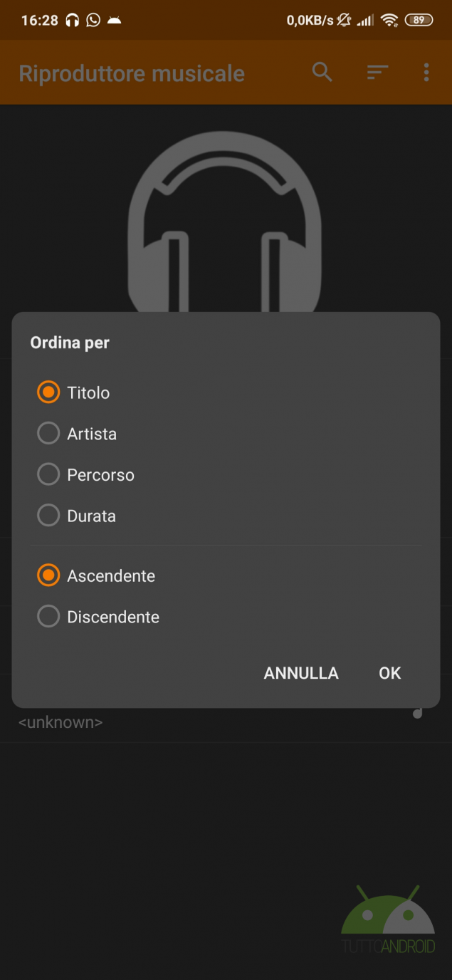This screenshot has height=980, width=452.
Task: Select Ascendente sort order
Action: (48, 575)
